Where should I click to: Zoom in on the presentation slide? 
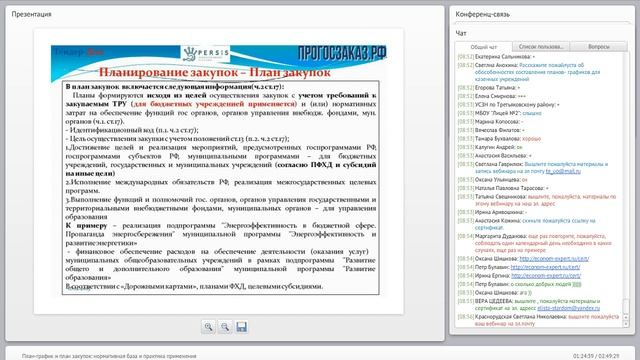[x=209, y=327]
